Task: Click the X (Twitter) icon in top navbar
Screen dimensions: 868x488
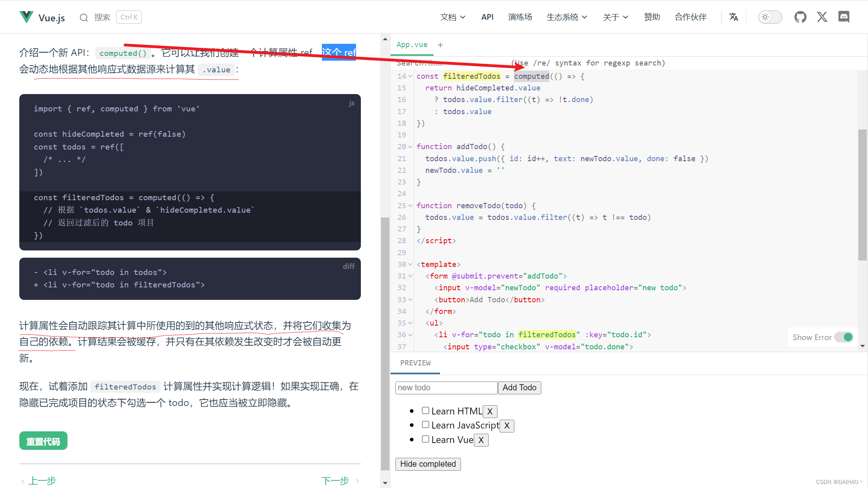Action: [x=823, y=17]
